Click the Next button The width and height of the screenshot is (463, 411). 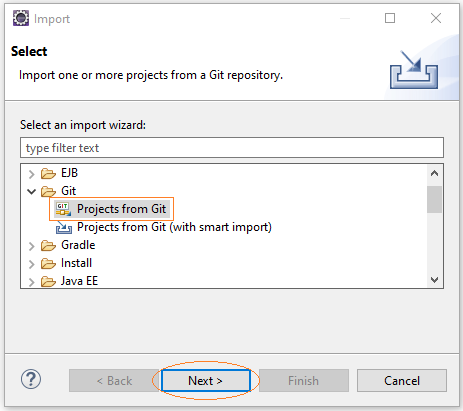click(x=206, y=380)
